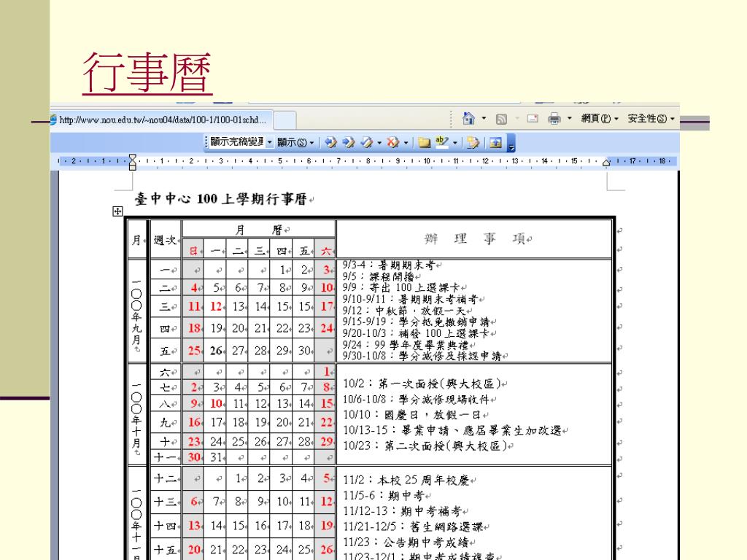Expand the Reject change dropdown arrow
This screenshot has width=747, height=560.
406,142
